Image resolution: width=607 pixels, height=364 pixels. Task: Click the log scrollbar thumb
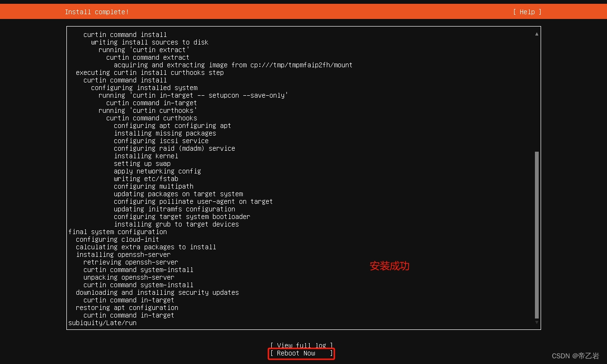tap(537, 235)
